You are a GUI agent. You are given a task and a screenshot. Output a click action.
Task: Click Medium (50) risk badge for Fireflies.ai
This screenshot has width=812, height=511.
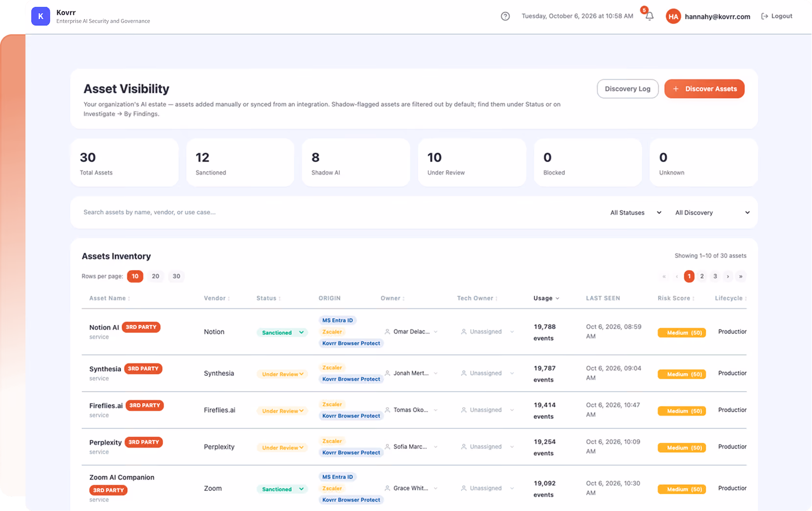point(682,411)
